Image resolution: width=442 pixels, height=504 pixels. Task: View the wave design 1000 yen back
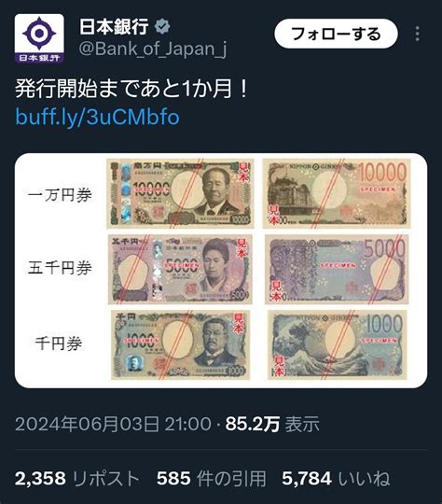click(x=338, y=345)
